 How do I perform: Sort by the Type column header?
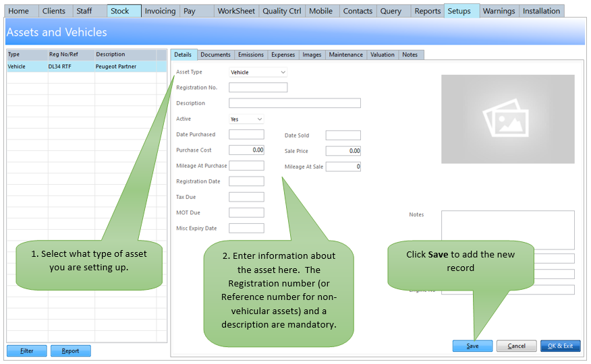point(27,55)
